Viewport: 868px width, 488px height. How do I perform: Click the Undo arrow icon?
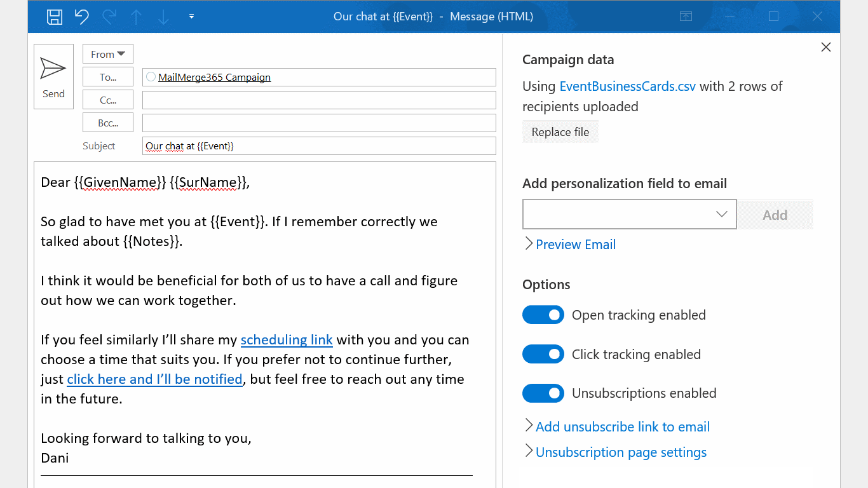pos(82,17)
